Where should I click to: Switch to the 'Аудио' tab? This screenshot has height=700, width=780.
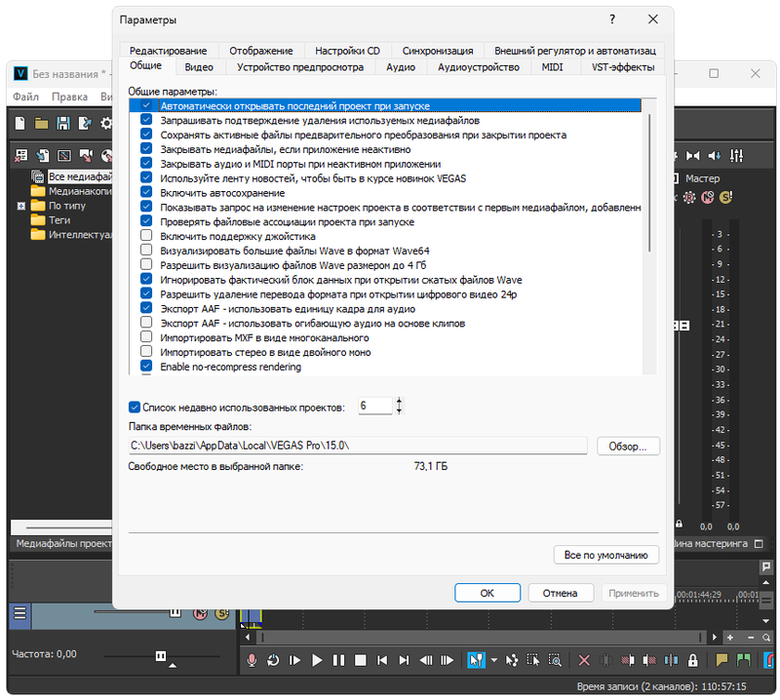point(401,67)
